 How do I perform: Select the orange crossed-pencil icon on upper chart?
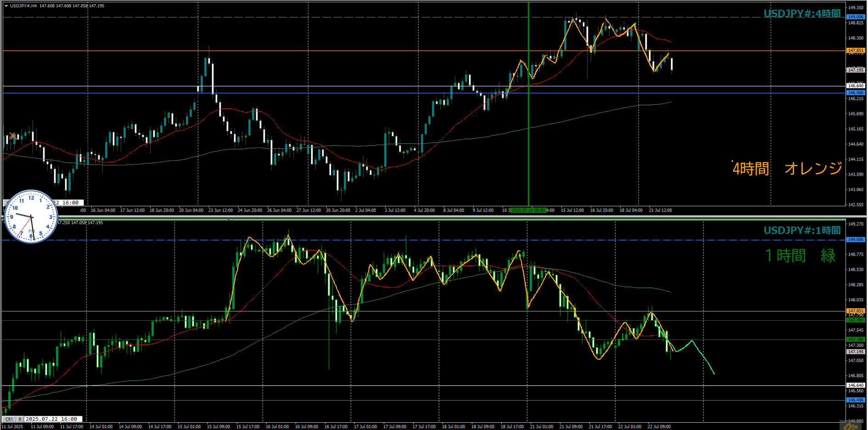(x=13, y=136)
